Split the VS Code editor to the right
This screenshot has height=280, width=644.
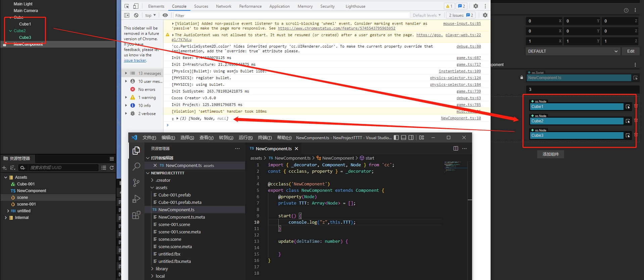(x=456, y=149)
